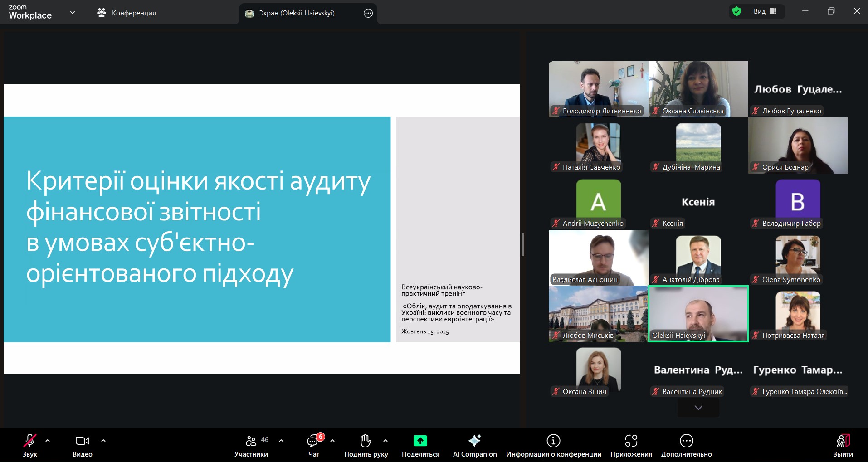Select Oleksii Haievskyi's video thumbnail
Image resolution: width=868 pixels, height=462 pixels.
pyautogui.click(x=698, y=313)
